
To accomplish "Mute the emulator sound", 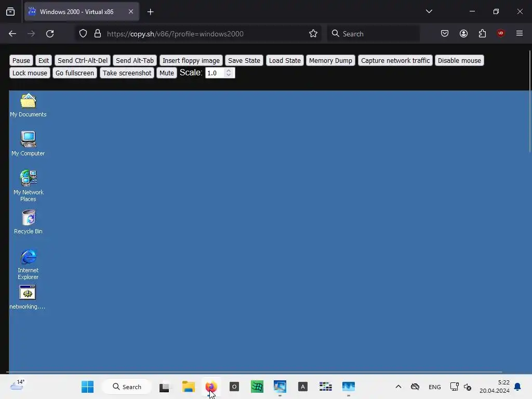I will [167, 73].
